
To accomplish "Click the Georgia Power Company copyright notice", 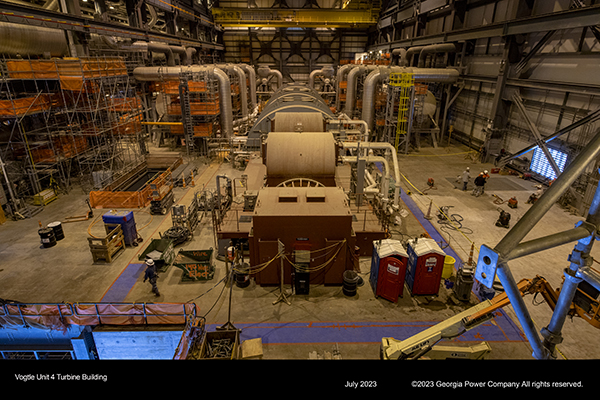I will click(496, 384).
